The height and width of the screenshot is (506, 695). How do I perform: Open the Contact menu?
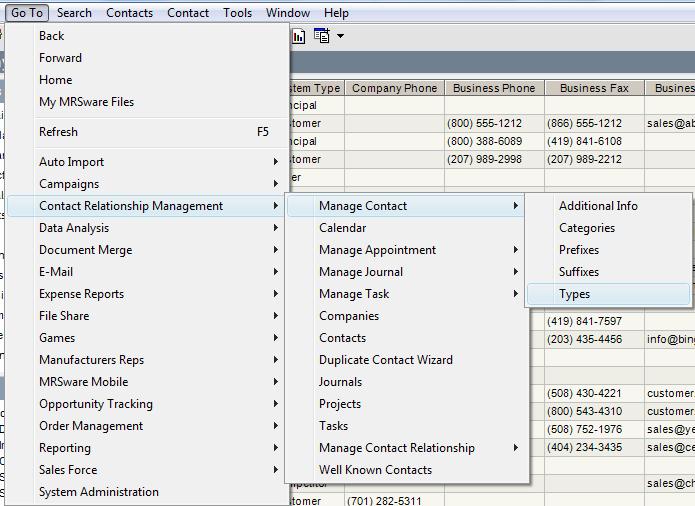(188, 13)
